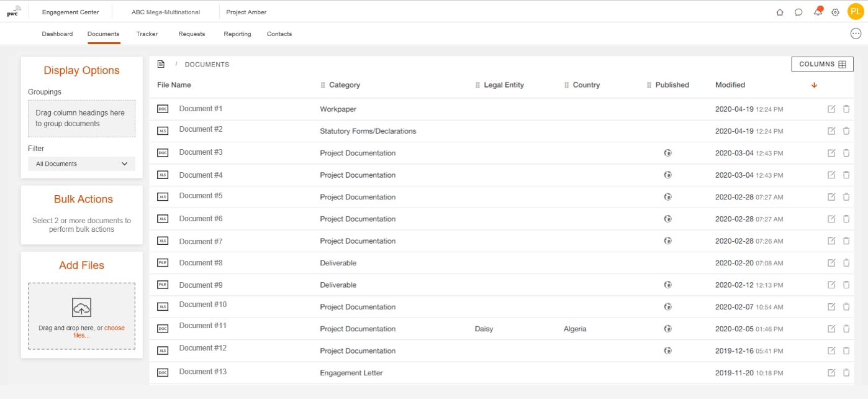Edit Document #1 using its edit icon

tap(831, 109)
